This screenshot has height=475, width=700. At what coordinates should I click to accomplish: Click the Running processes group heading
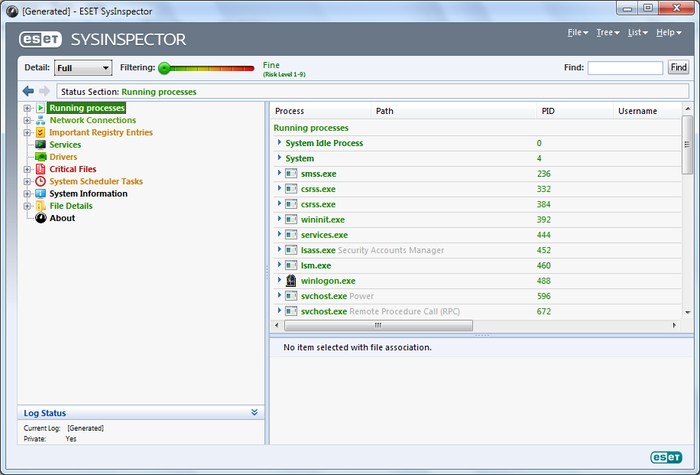pos(311,128)
